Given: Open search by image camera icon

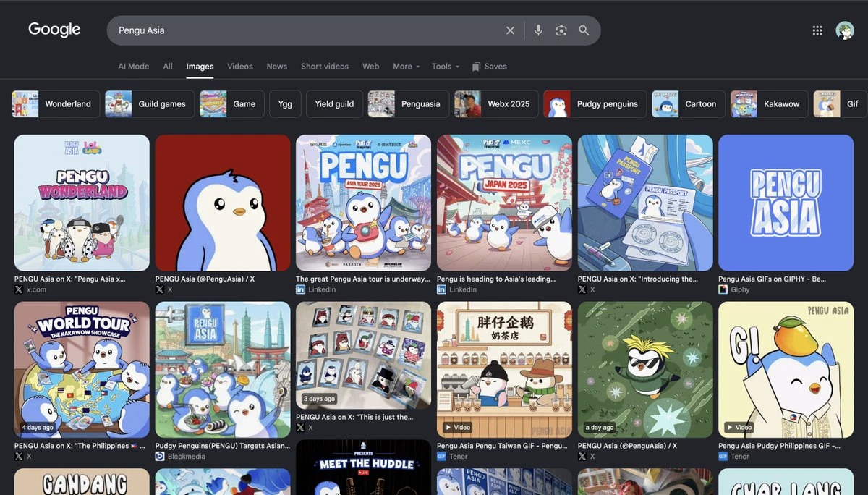Looking at the screenshot, I should [561, 30].
